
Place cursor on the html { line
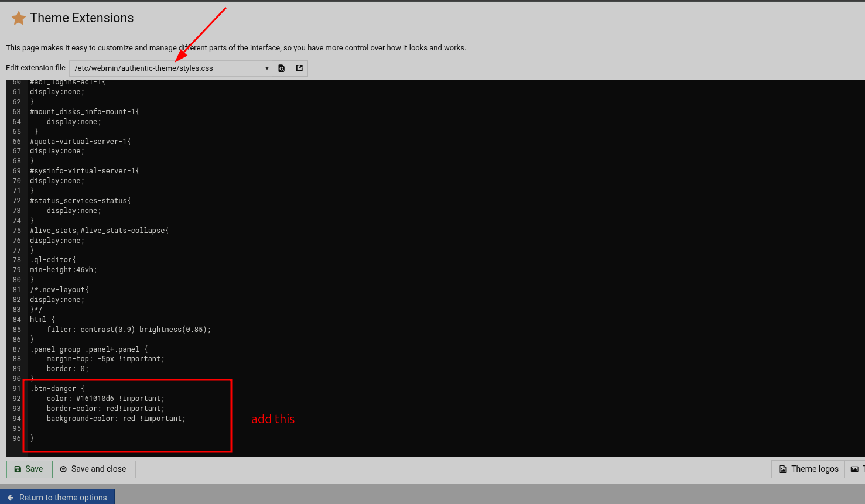coord(42,320)
